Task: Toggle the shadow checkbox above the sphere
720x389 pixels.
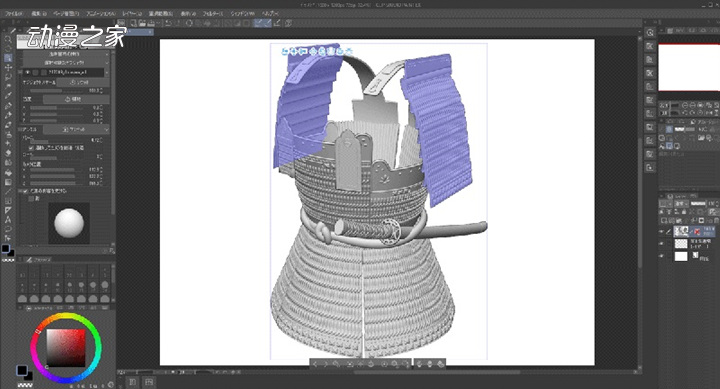Action: pos(31,198)
